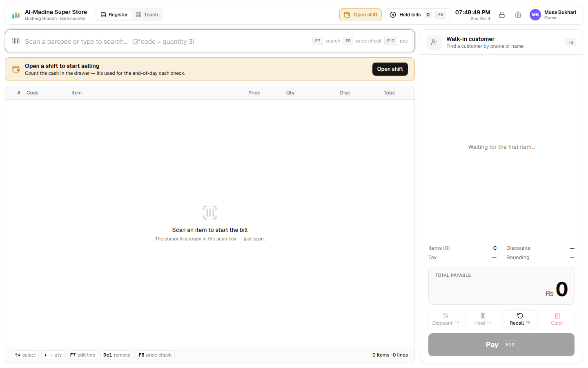The image size is (588, 368).
Task: Clear the bill using the trash button
Action: [x=557, y=319]
